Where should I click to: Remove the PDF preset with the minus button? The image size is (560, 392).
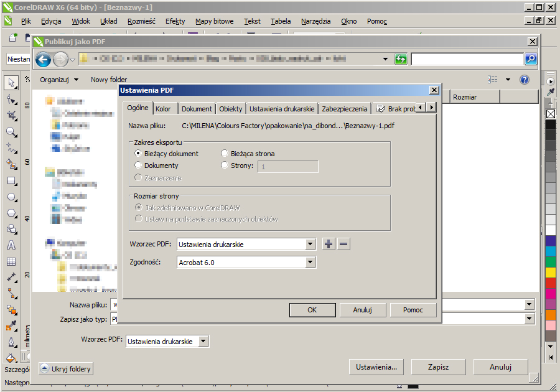click(343, 244)
